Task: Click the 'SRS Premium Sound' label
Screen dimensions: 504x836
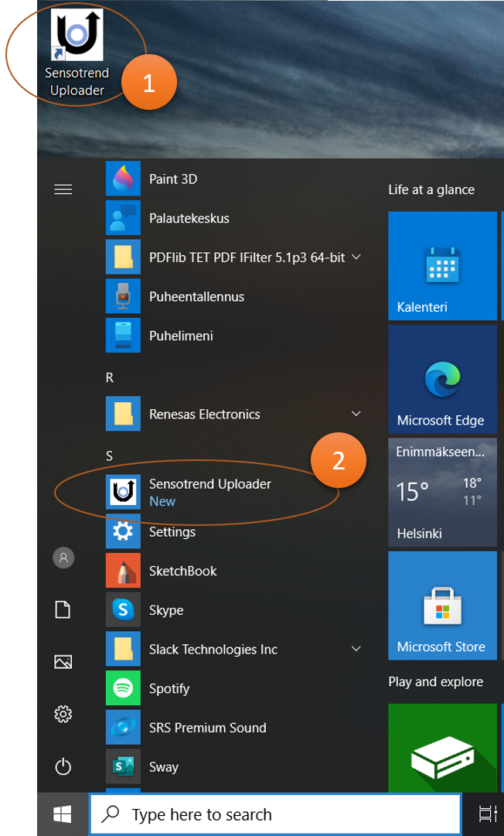Action: [x=208, y=728]
